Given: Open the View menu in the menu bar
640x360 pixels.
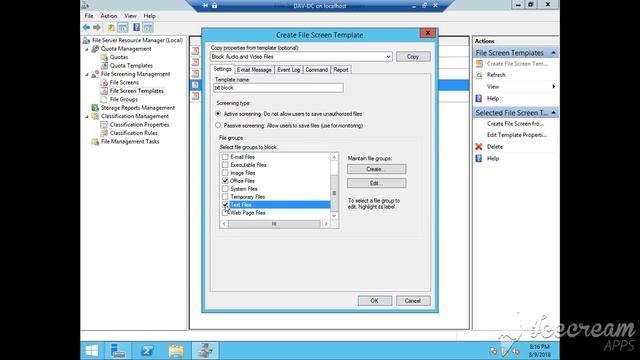Looking at the screenshot, I should click(x=130, y=16).
